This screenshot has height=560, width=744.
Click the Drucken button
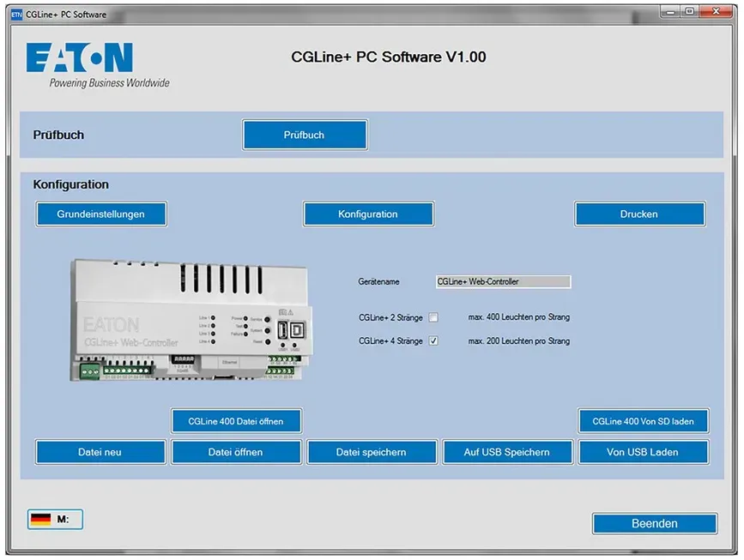[639, 214]
